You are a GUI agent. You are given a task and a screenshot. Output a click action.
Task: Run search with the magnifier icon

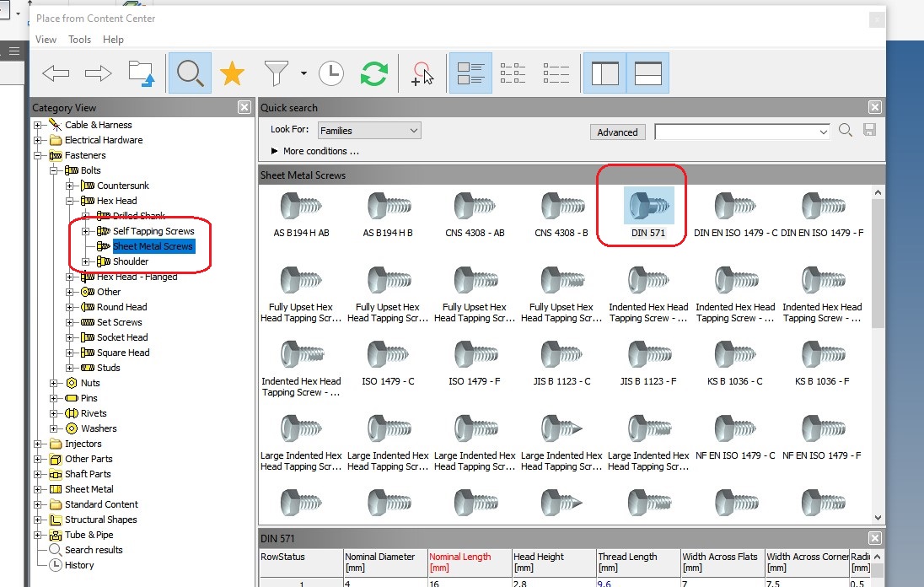(x=846, y=130)
